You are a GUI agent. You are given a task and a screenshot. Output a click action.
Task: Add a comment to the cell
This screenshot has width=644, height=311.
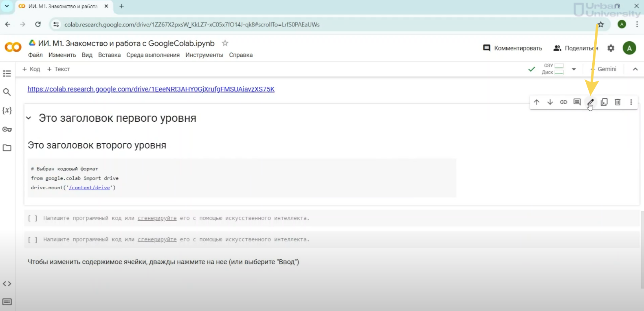pyautogui.click(x=577, y=102)
